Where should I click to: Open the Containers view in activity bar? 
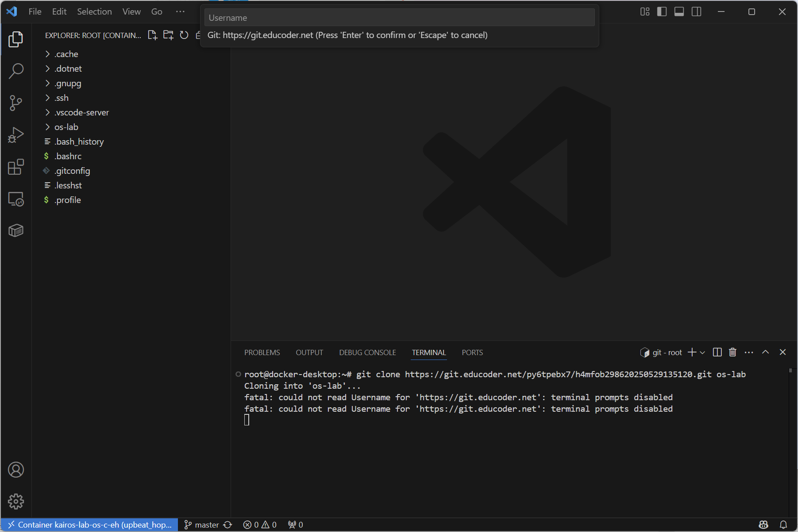[x=16, y=230]
